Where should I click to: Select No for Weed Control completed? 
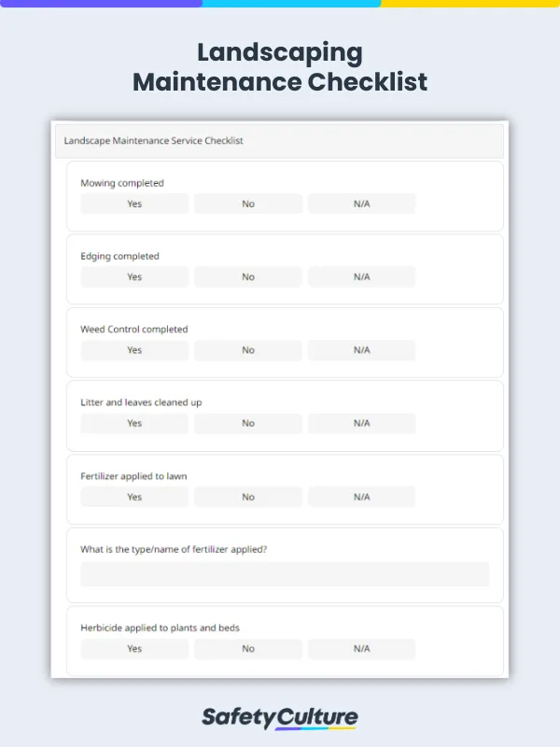point(247,350)
